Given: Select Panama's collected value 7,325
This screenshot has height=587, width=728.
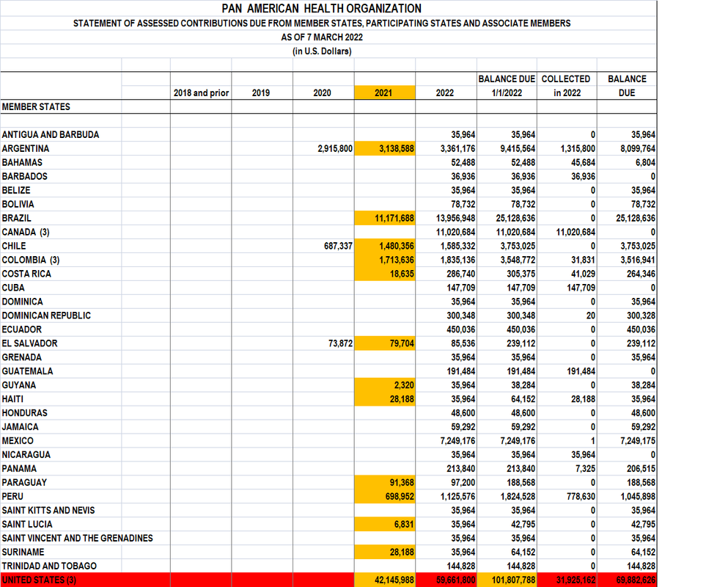Looking at the screenshot, I should point(586,470).
